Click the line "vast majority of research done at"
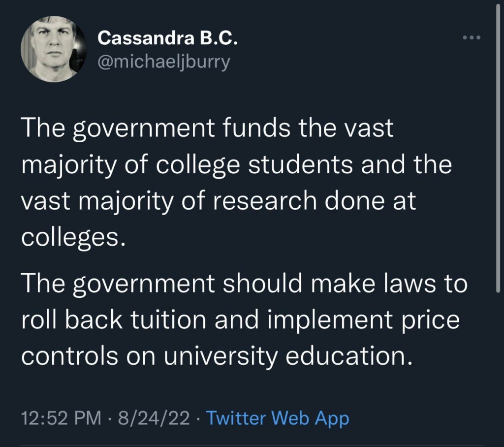 (219, 201)
